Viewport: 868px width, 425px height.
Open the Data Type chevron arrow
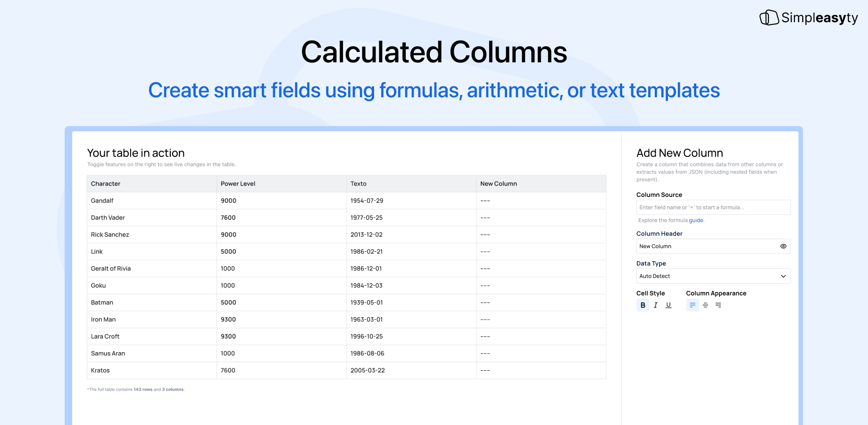(783, 276)
